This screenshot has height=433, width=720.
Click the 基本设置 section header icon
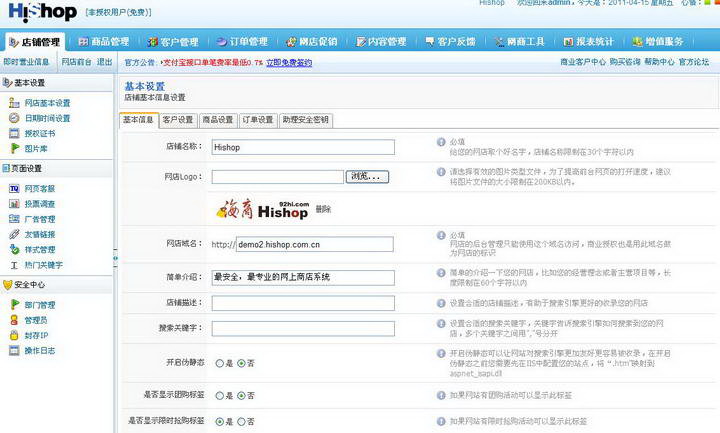click(x=7, y=83)
